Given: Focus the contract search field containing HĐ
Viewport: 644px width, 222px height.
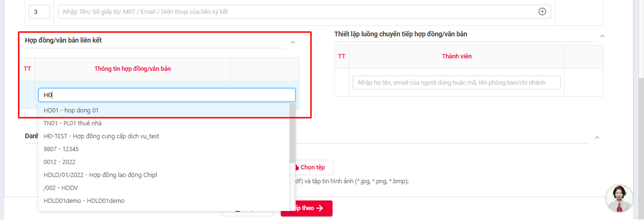Looking at the screenshot, I should tap(167, 95).
